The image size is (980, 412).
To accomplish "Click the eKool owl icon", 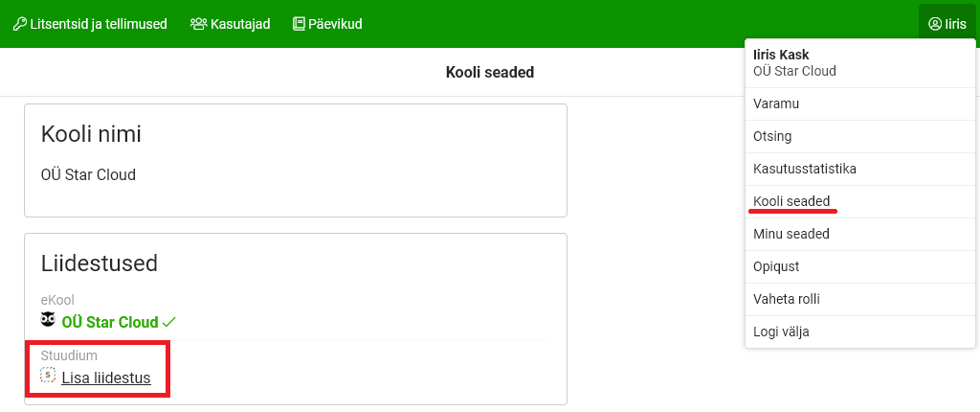I will (x=48, y=320).
